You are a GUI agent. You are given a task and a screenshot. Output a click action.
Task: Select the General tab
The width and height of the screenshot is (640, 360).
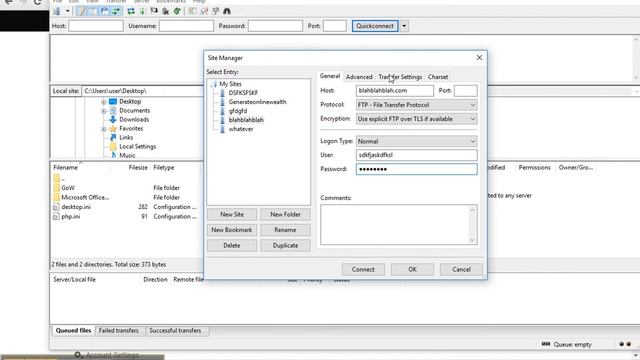(x=330, y=76)
